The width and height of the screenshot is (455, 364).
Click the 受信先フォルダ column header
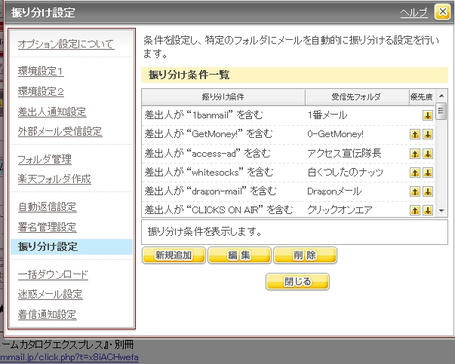357,97
